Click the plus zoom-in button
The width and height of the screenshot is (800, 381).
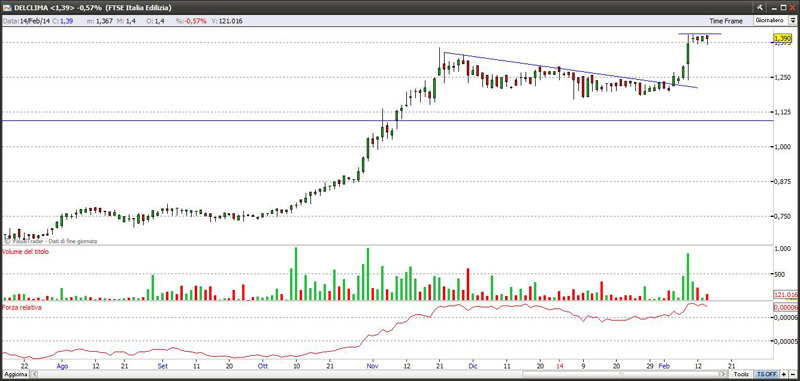pos(783,374)
